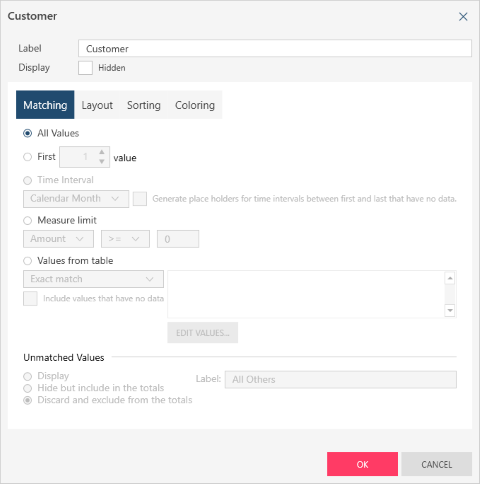Open the Sorting tab
Image resolution: width=480 pixels, height=484 pixels.
coord(144,105)
